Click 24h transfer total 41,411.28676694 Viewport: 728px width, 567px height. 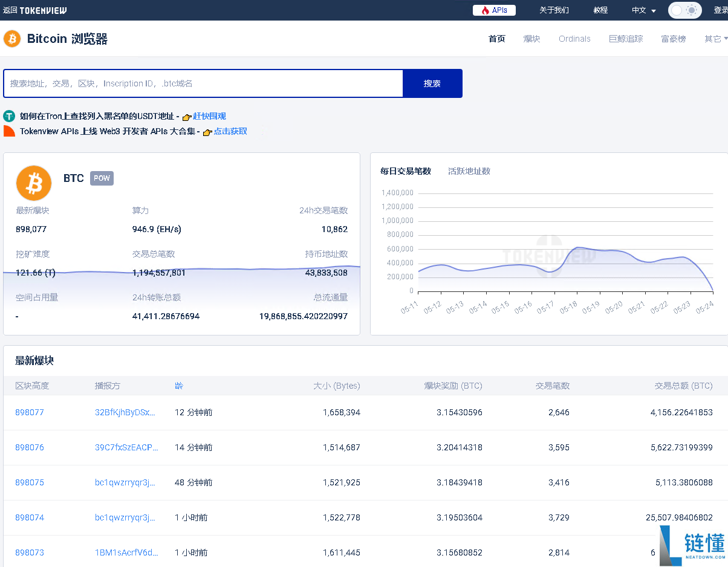coord(166,316)
